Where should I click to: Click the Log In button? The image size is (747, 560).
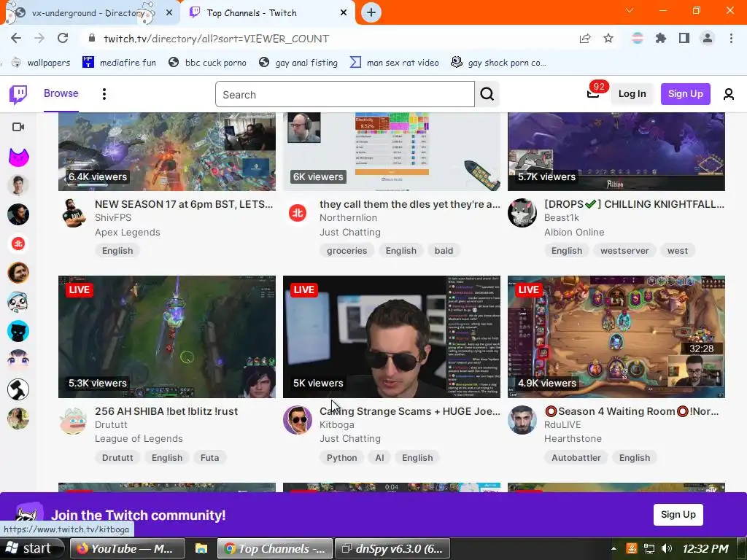tap(632, 94)
